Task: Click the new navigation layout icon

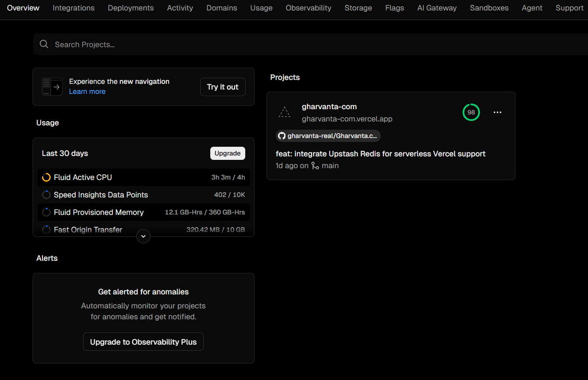Action: (52, 86)
